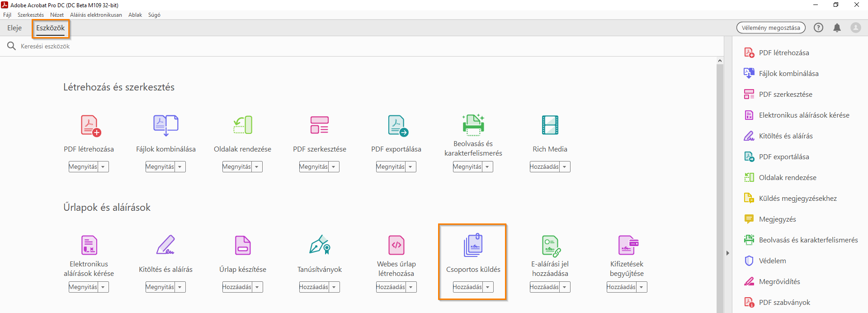Screen dimensions: 868x313
Task: Click the vertical scrollbar thumb of tools list
Action: (x=720, y=189)
